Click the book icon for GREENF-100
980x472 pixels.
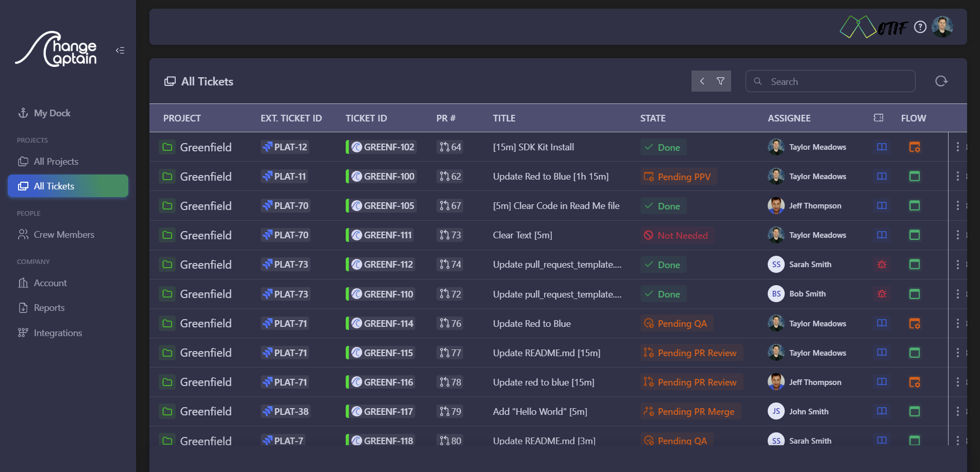882,177
